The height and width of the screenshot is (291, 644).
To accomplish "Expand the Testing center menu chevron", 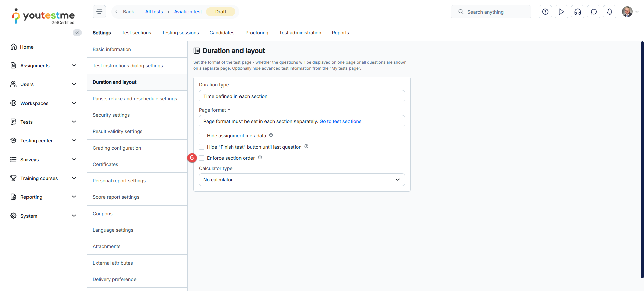I will tap(74, 140).
